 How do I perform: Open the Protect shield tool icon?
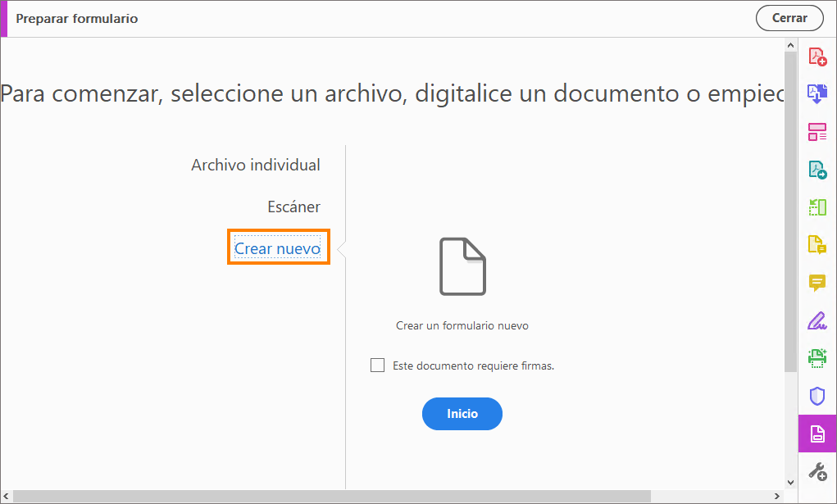tap(817, 396)
